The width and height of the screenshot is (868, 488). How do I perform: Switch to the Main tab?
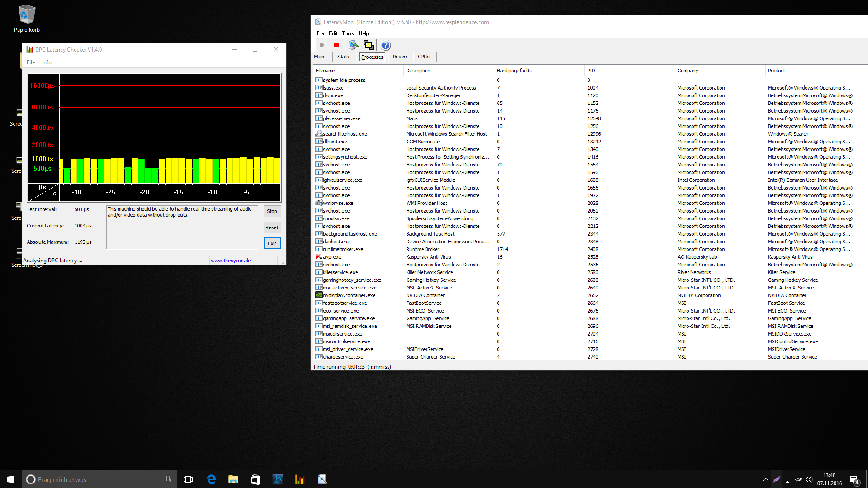point(319,57)
